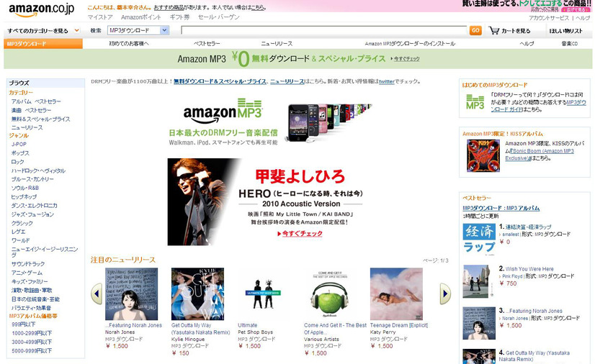Open アカウントサービス link
The image size is (595, 364).
549,18
